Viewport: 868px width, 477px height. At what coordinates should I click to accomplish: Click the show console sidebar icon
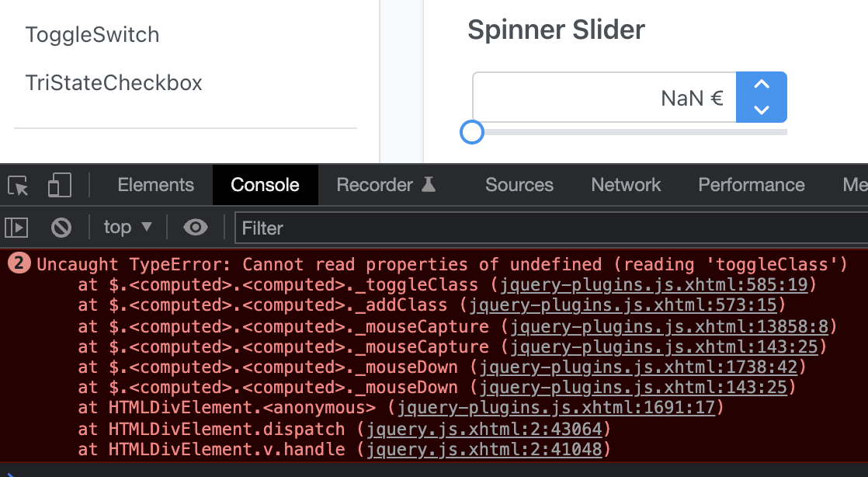point(17,227)
